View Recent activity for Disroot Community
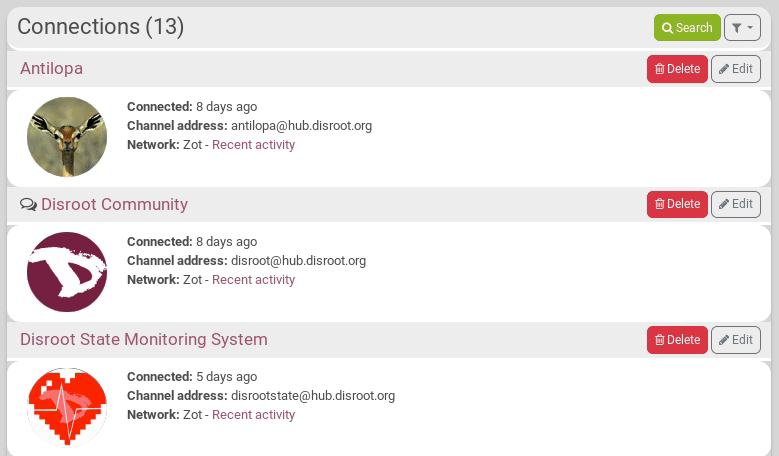 253,280
